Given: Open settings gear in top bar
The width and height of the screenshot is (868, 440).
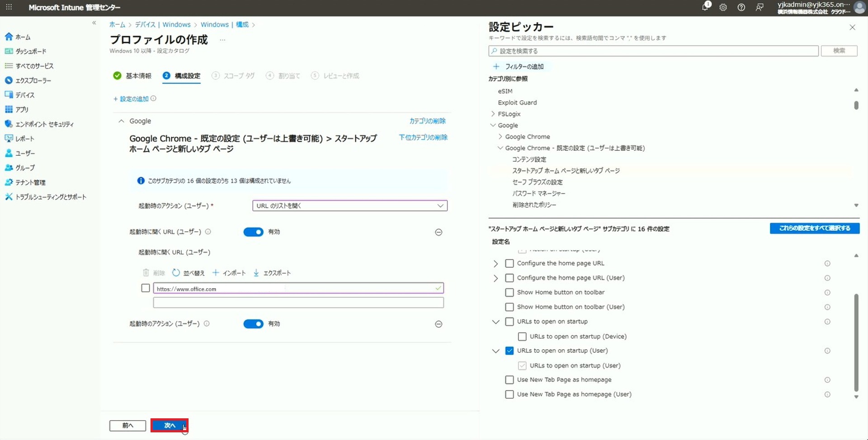Looking at the screenshot, I should (x=723, y=7).
